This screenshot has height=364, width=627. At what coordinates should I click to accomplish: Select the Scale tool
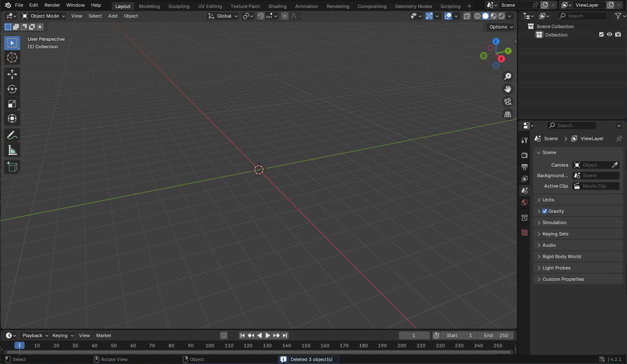point(12,103)
